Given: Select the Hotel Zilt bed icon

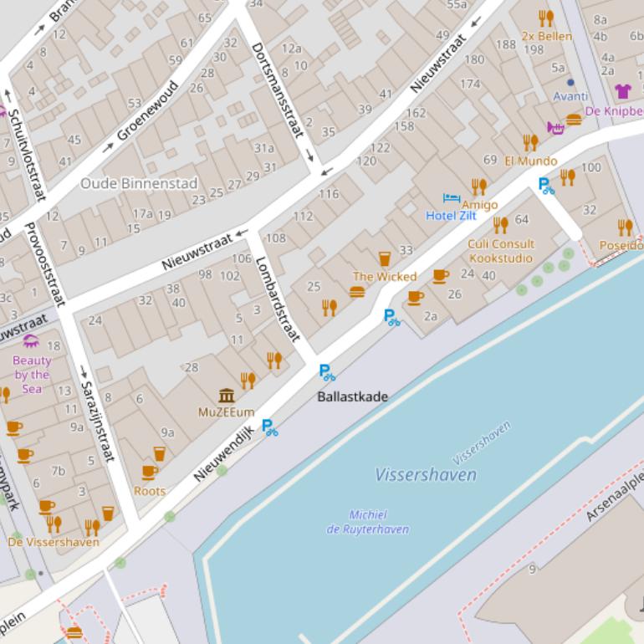Looking at the screenshot, I should (x=452, y=199).
